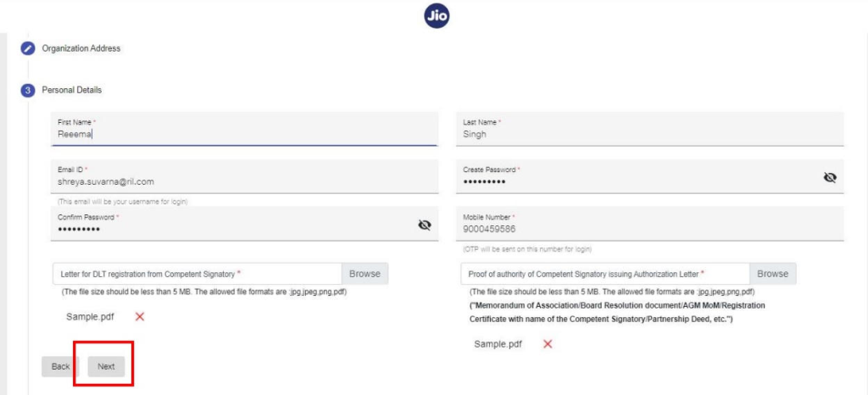
Task: Remove the authority proof Sample.pdf via red X
Action: [548, 344]
